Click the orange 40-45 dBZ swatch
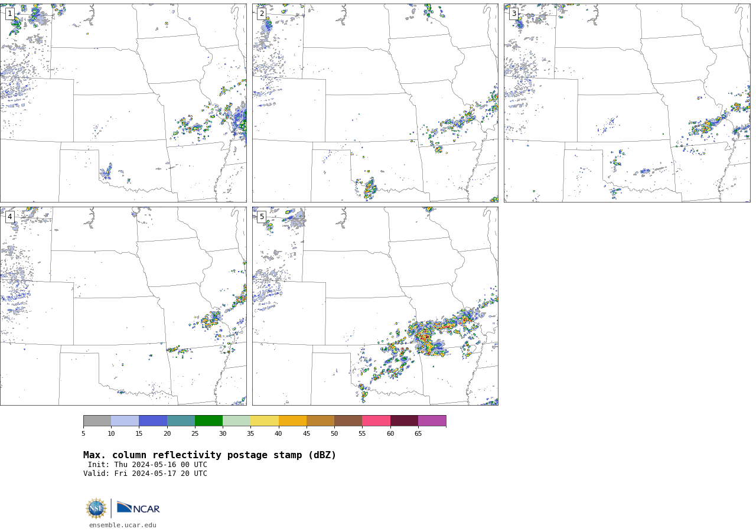The image size is (756, 532). tap(292, 420)
